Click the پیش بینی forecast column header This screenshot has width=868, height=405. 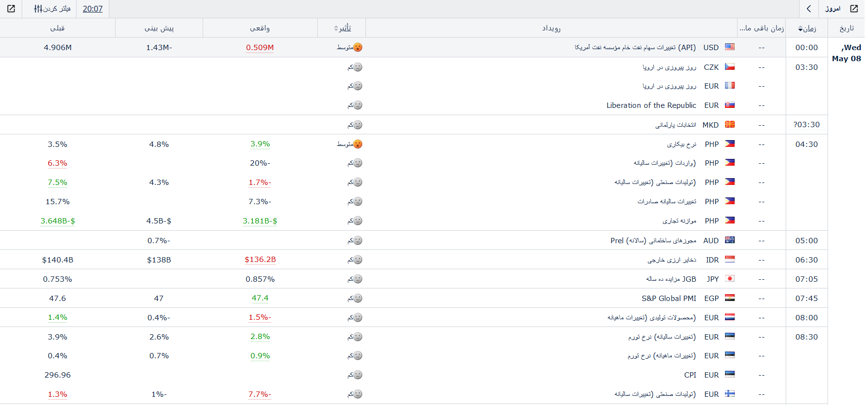159,28
